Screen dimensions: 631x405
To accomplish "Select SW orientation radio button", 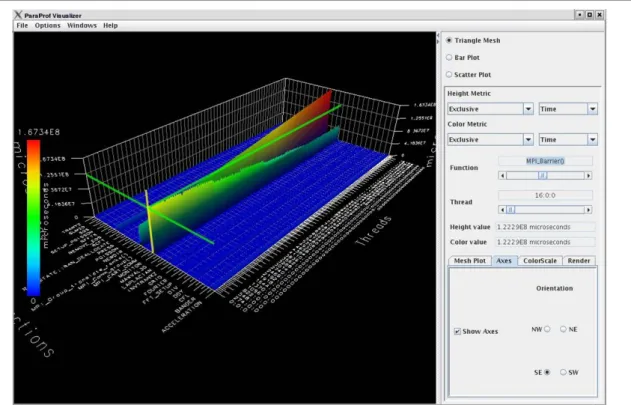I will [563, 372].
